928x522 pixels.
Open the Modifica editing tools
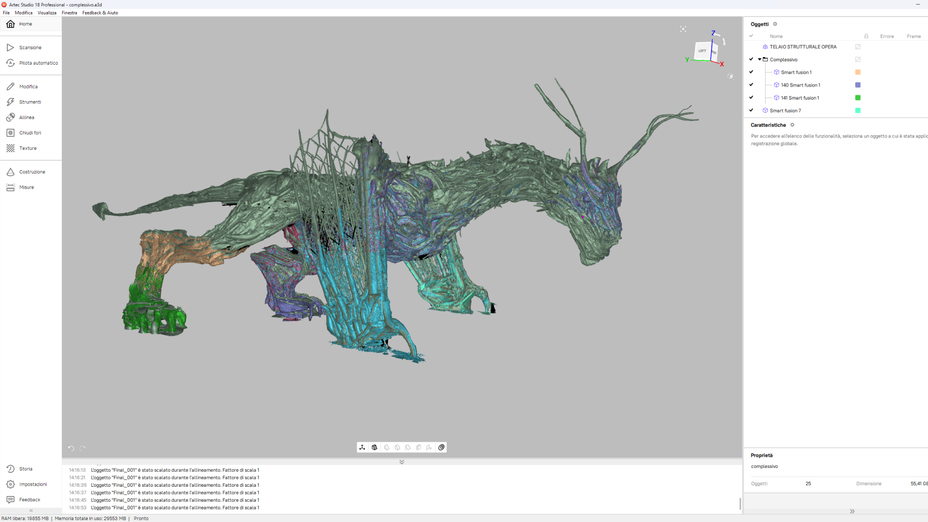30,86
